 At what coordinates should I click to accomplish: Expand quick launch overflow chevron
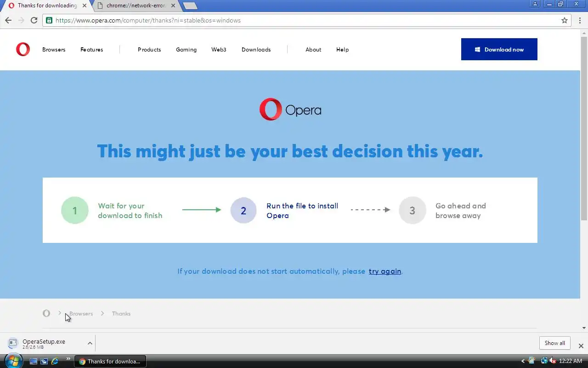(x=68, y=359)
